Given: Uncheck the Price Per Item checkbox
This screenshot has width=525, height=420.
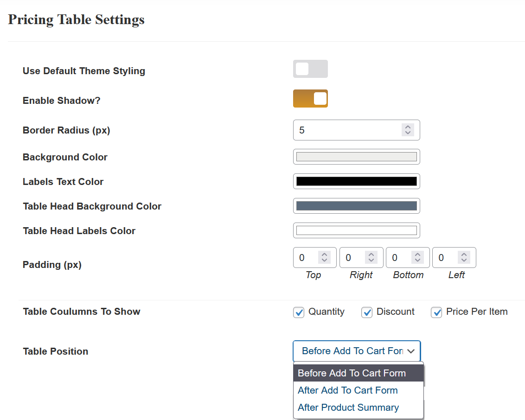Looking at the screenshot, I should [436, 312].
